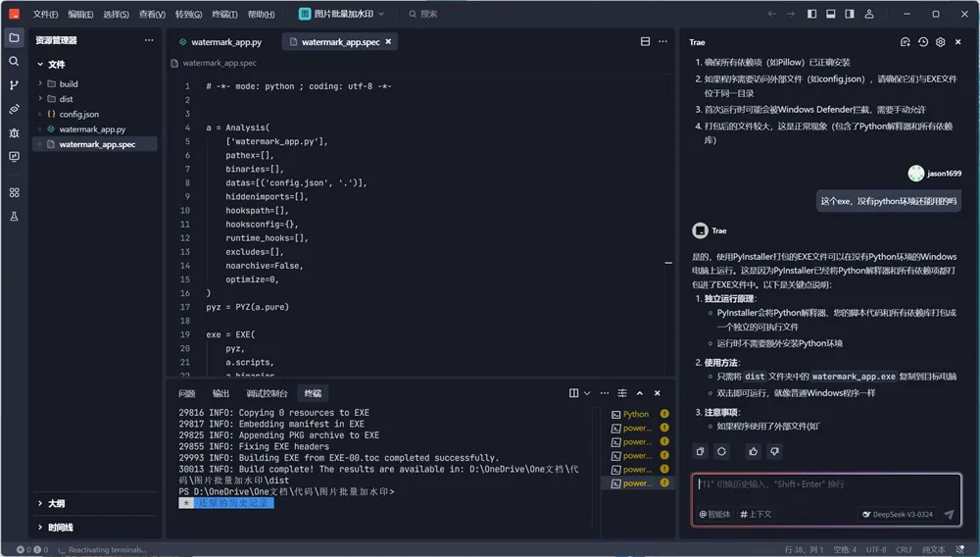Screen dimensions: 980x557
Task: Copy the AI response
Action: [x=700, y=451]
